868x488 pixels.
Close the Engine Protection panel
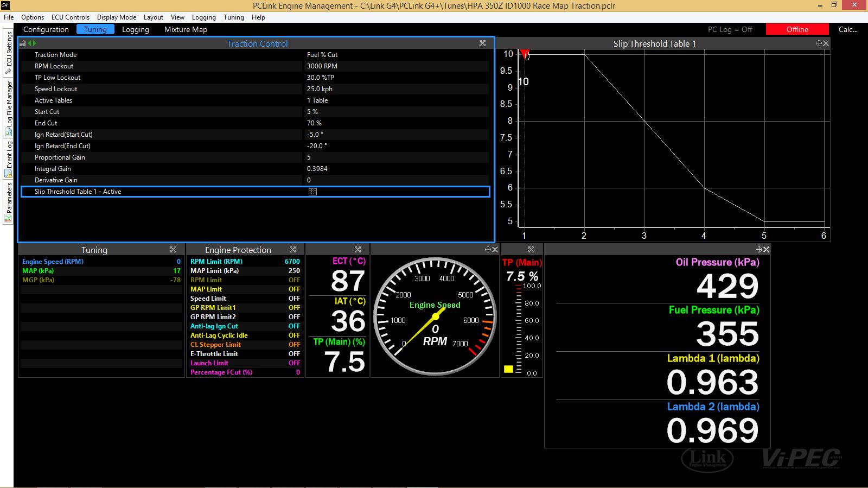click(292, 250)
